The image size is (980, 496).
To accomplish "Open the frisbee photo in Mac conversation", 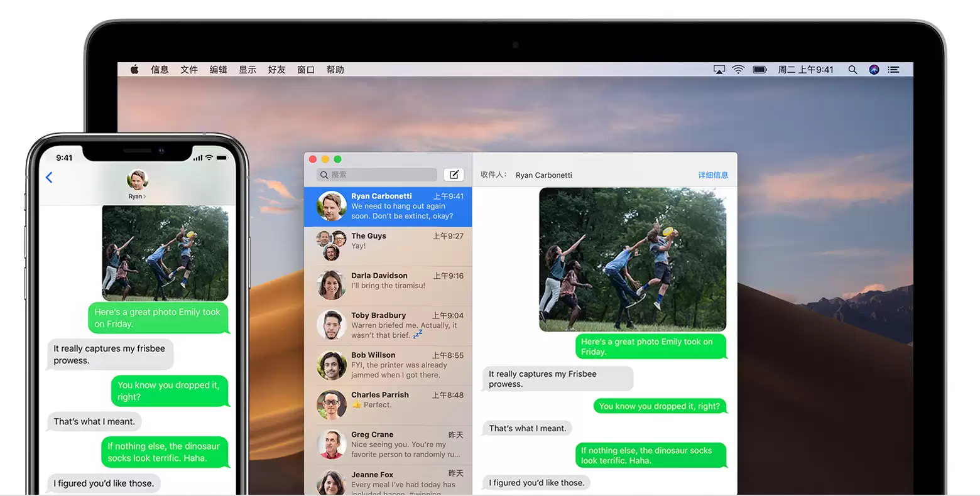I will point(633,259).
